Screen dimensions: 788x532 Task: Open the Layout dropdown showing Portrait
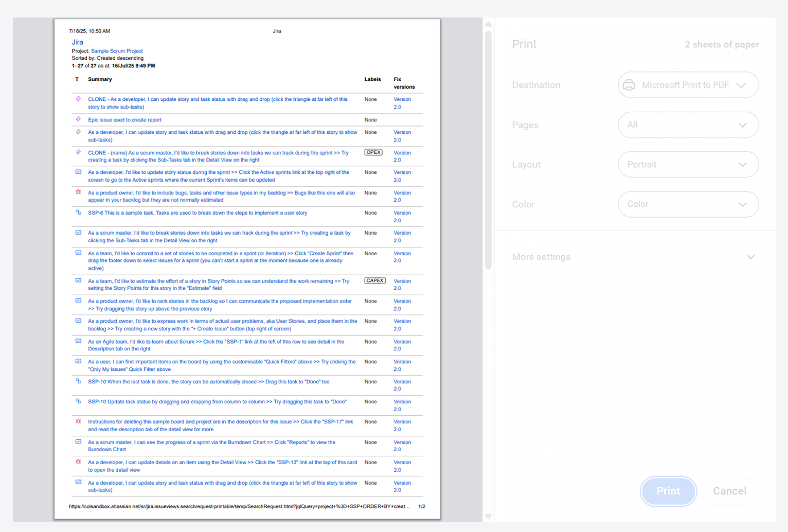pos(688,165)
